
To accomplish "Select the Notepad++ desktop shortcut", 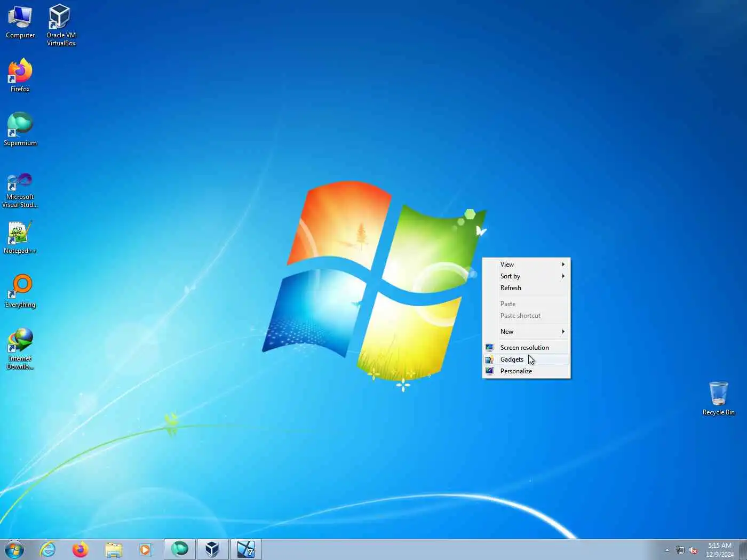I will tap(20, 237).
